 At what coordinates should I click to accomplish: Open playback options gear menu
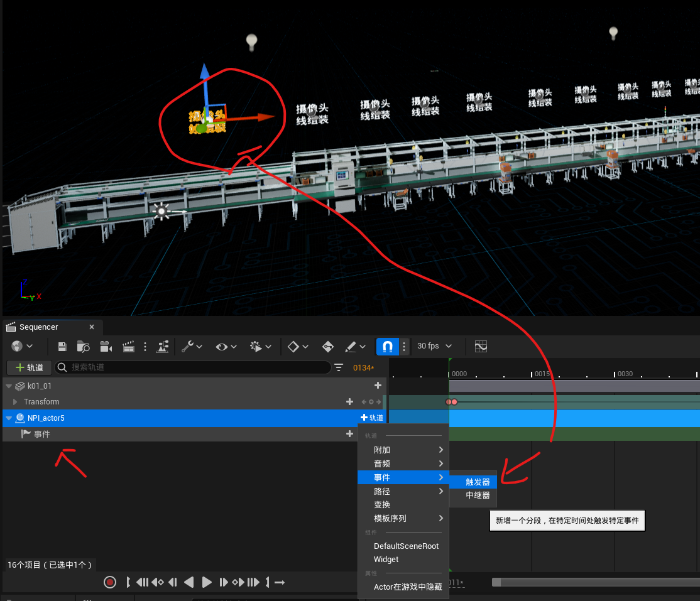(x=261, y=346)
